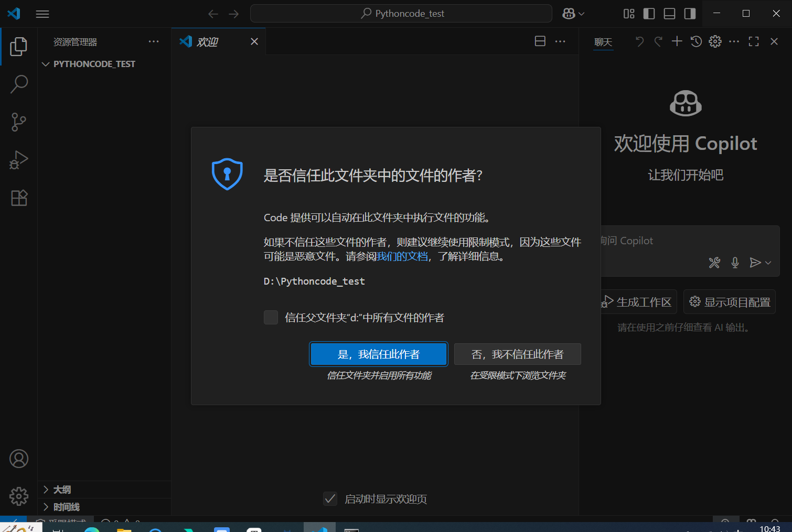The height and width of the screenshot is (532, 792).
Task: Open the Accounts menu icon
Action: [x=19, y=459]
